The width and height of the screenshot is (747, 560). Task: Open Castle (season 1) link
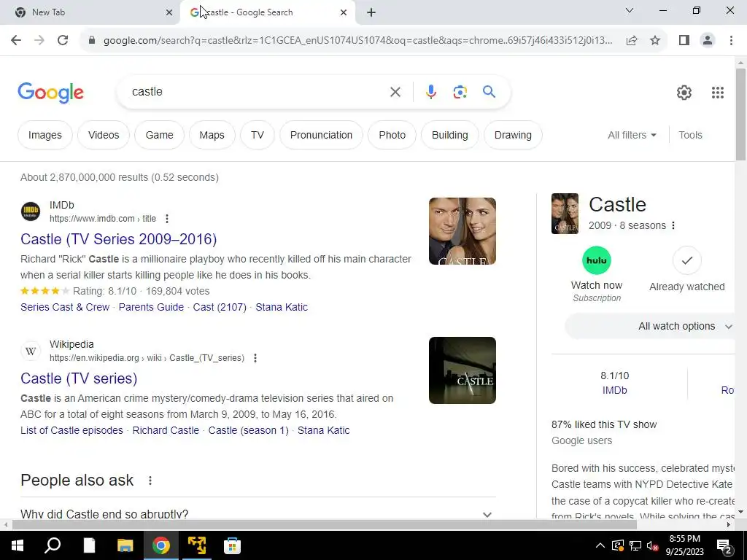click(248, 430)
